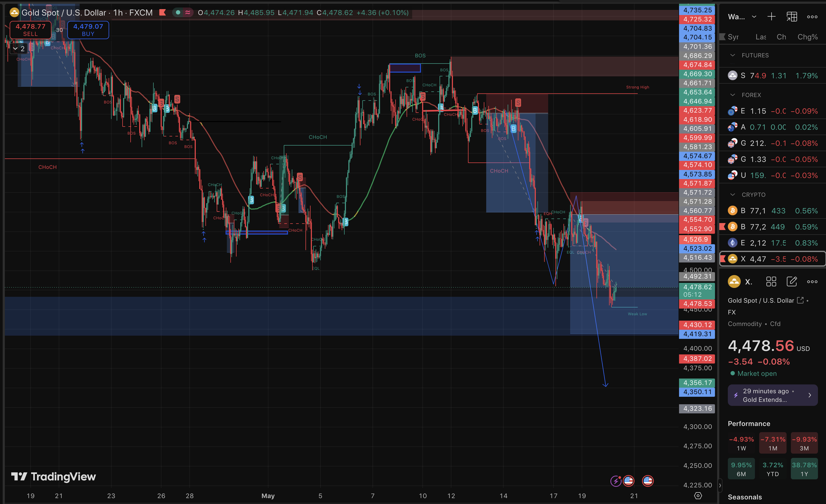Click the 4,735.25 price axis label

click(x=697, y=10)
